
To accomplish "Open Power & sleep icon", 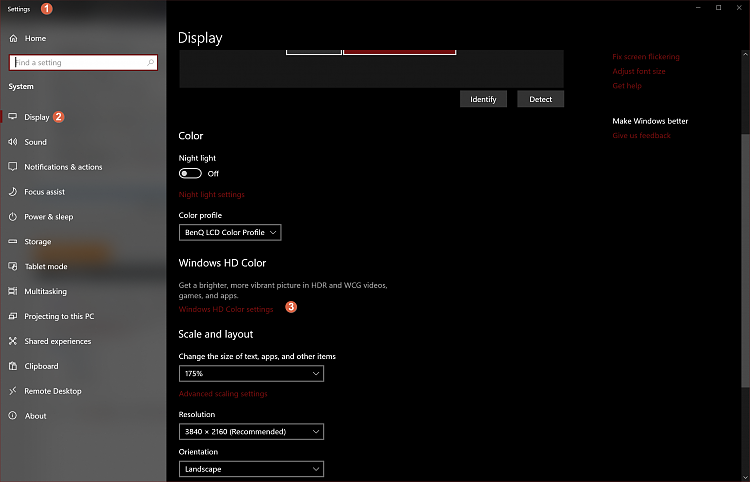I will point(13,217).
